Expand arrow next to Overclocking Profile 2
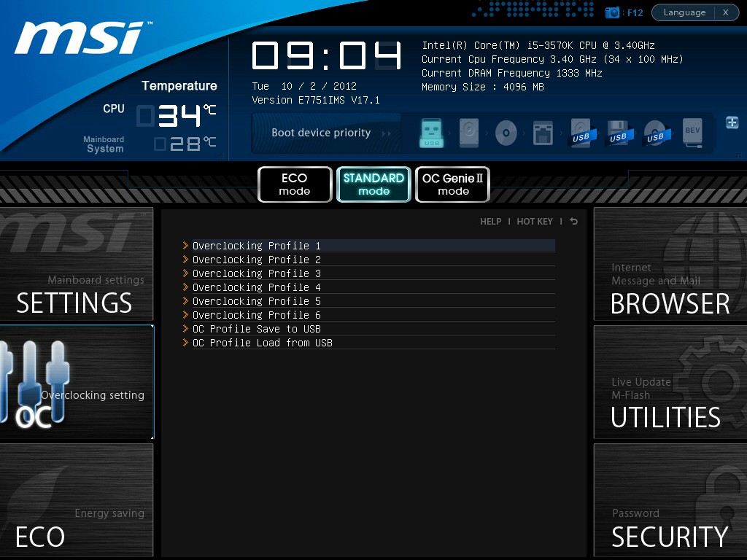This screenshot has width=747, height=560. click(186, 259)
